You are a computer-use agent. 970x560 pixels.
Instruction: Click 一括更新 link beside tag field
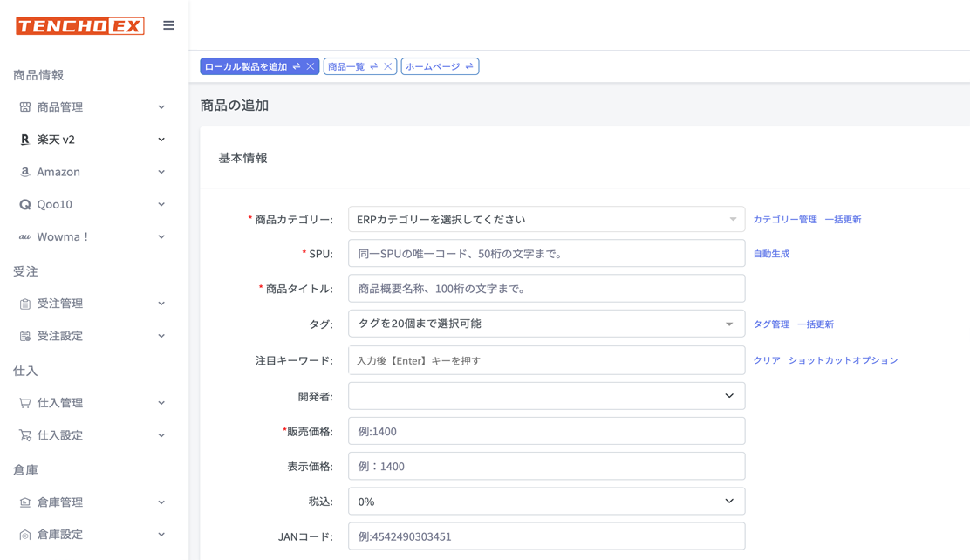click(816, 324)
